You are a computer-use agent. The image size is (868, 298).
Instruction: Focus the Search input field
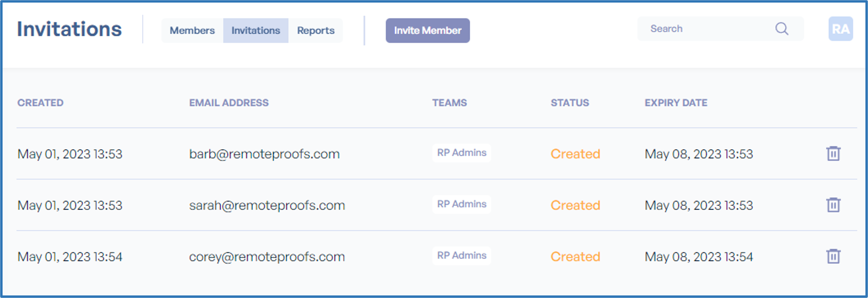[x=720, y=29]
